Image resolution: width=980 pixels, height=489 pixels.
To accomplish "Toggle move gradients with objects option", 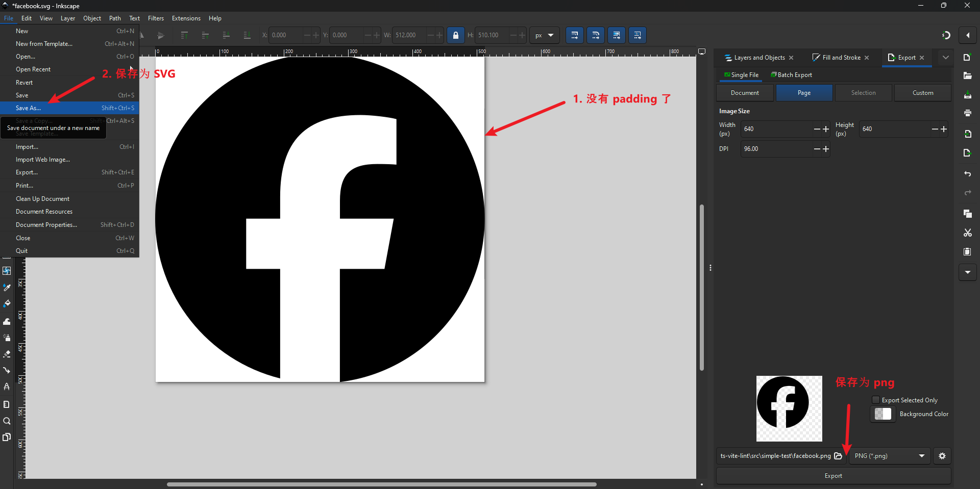I will click(617, 35).
